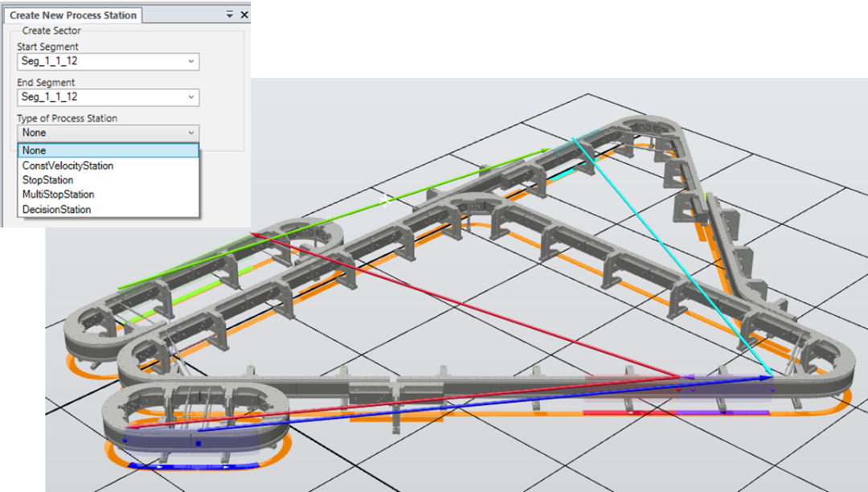Expand the Start Segment dropdown arrow

(x=190, y=62)
